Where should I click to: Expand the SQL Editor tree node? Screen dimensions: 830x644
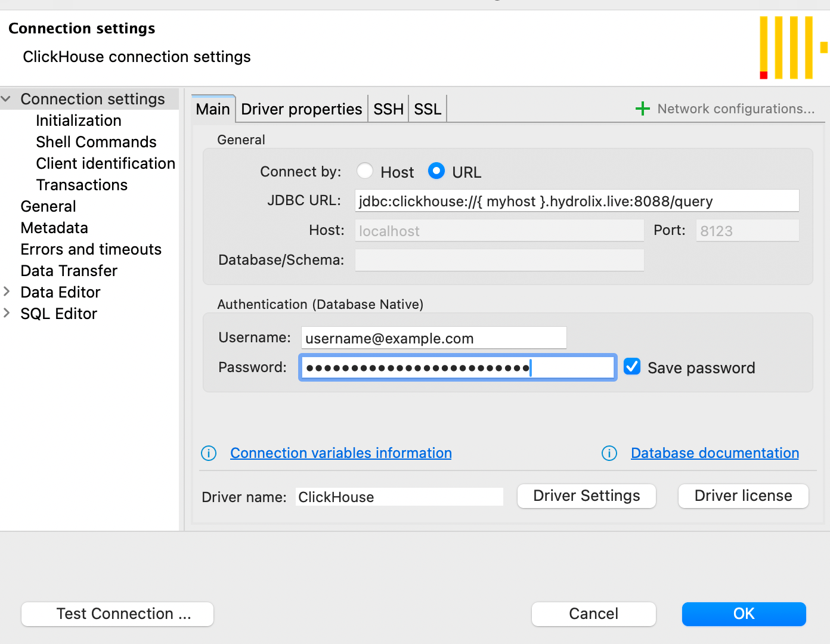click(7, 313)
